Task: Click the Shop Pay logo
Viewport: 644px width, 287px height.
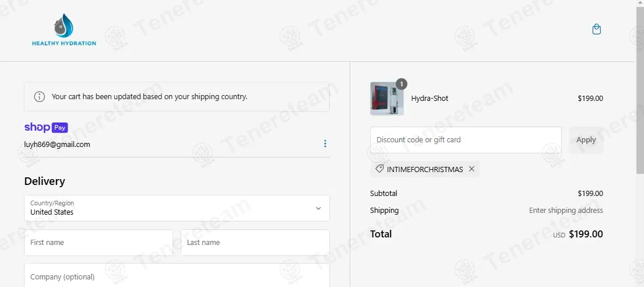Action: 46,127
